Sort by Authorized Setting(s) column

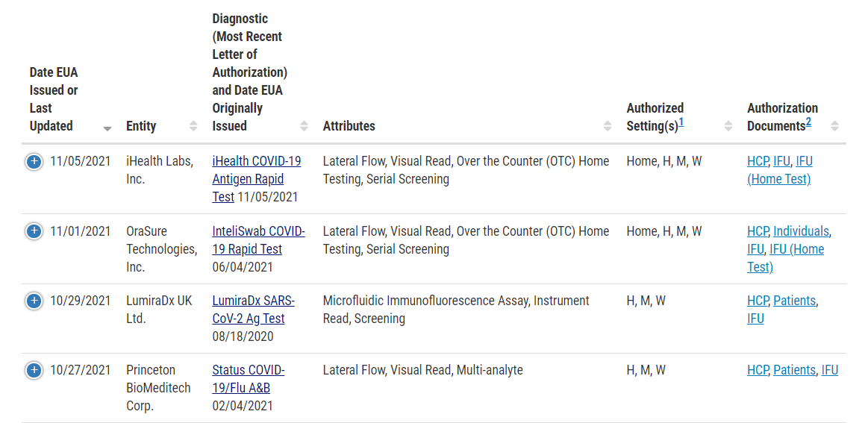pyautogui.click(x=728, y=126)
